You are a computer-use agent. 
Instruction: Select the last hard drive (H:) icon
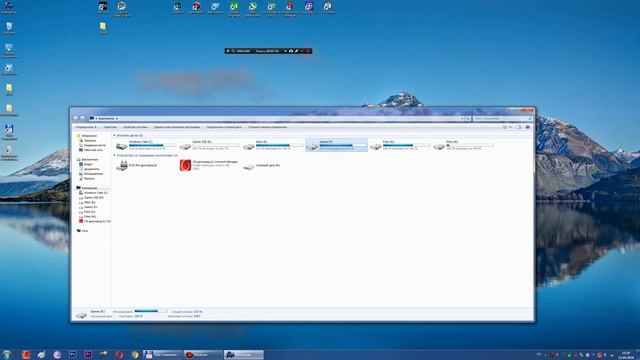pyautogui.click(x=439, y=146)
